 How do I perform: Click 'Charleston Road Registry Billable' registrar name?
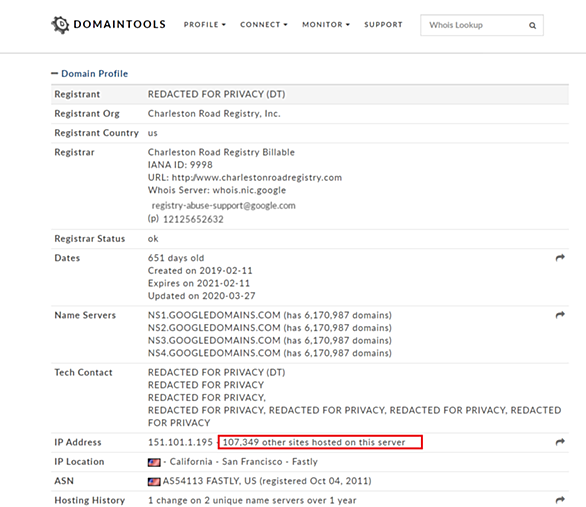(221, 152)
